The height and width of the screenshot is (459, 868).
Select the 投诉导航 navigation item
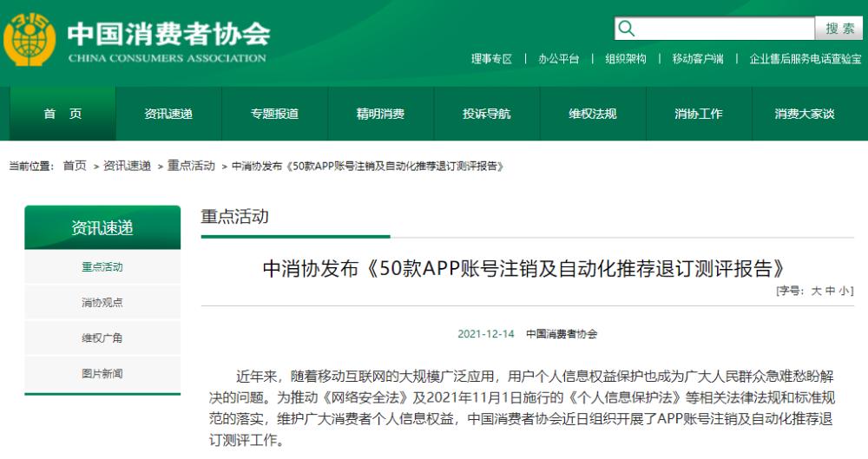click(x=486, y=114)
